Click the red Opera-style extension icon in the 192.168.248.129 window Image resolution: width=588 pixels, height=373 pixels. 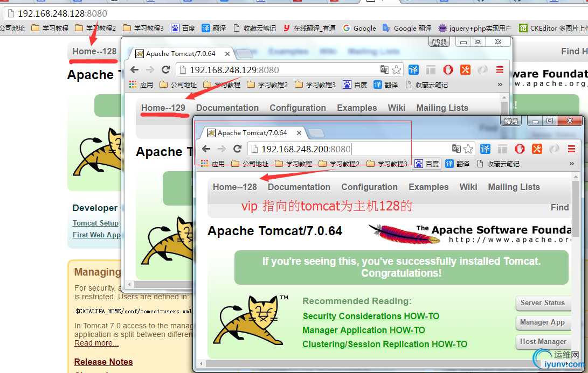coord(448,69)
